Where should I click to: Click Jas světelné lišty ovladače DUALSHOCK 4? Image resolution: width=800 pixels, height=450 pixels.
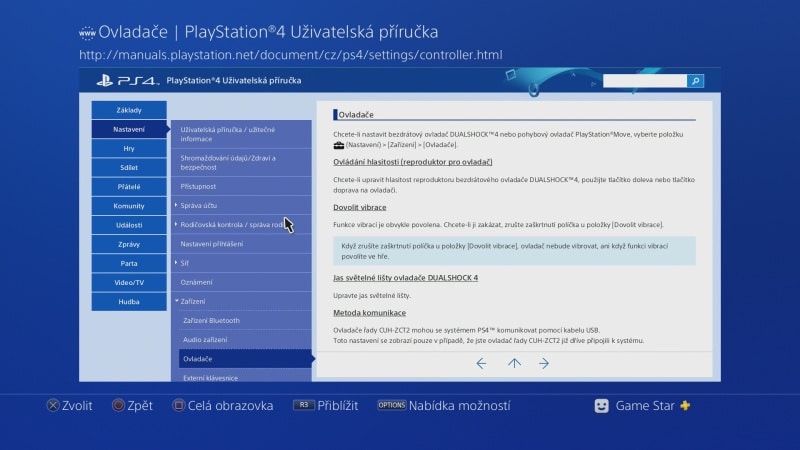pyautogui.click(x=406, y=278)
